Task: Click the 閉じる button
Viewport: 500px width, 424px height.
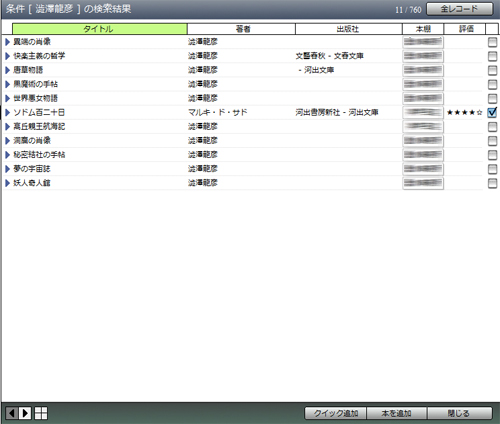Action: tap(460, 413)
